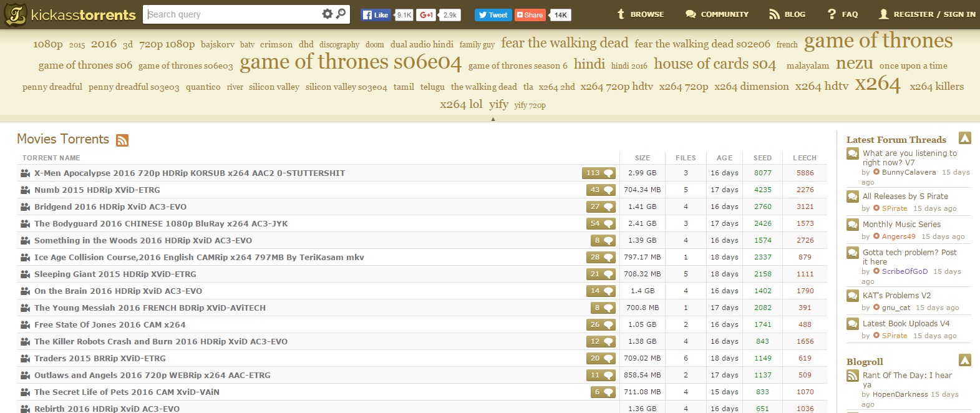
Task: Open Monthly Music Series thread
Action: (901, 224)
